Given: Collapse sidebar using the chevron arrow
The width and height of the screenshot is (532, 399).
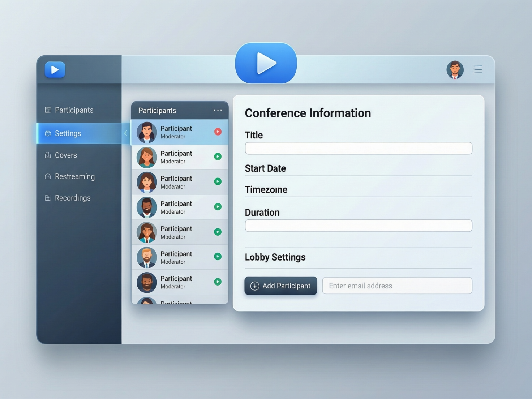Looking at the screenshot, I should tap(126, 133).
